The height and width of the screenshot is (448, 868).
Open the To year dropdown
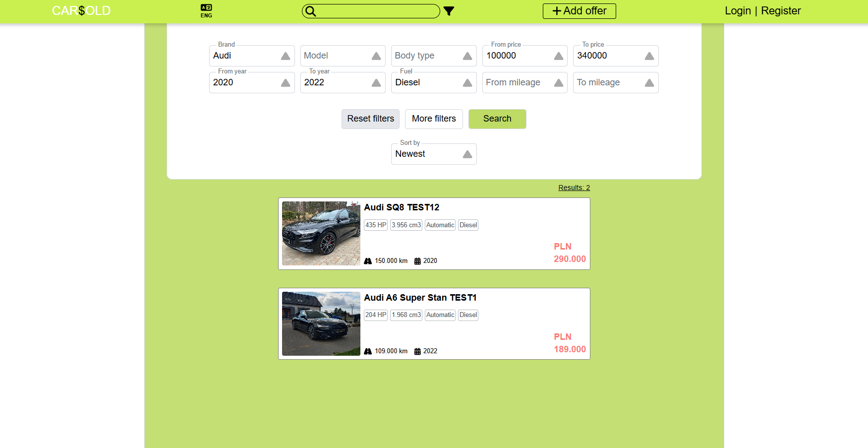[343, 82]
